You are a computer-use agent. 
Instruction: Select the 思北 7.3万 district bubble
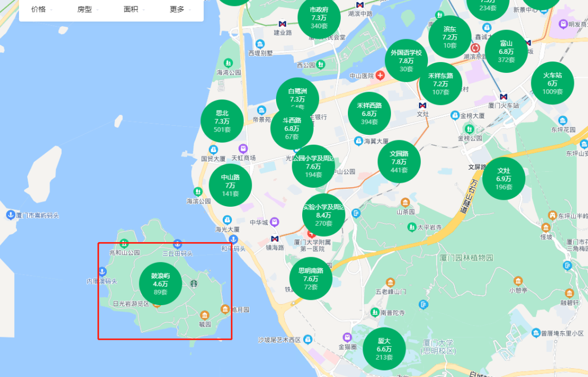222,121
